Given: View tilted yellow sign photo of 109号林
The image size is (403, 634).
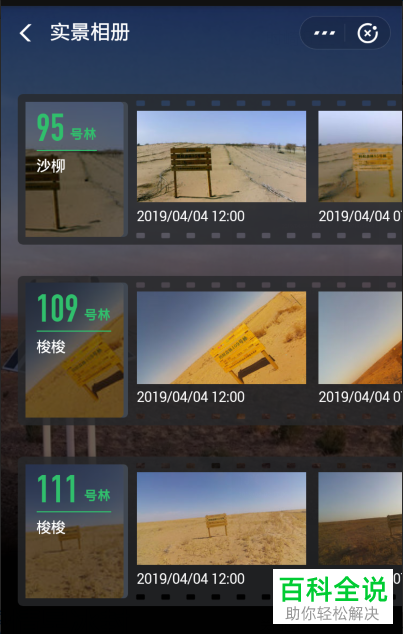Looking at the screenshot, I should point(221,337).
